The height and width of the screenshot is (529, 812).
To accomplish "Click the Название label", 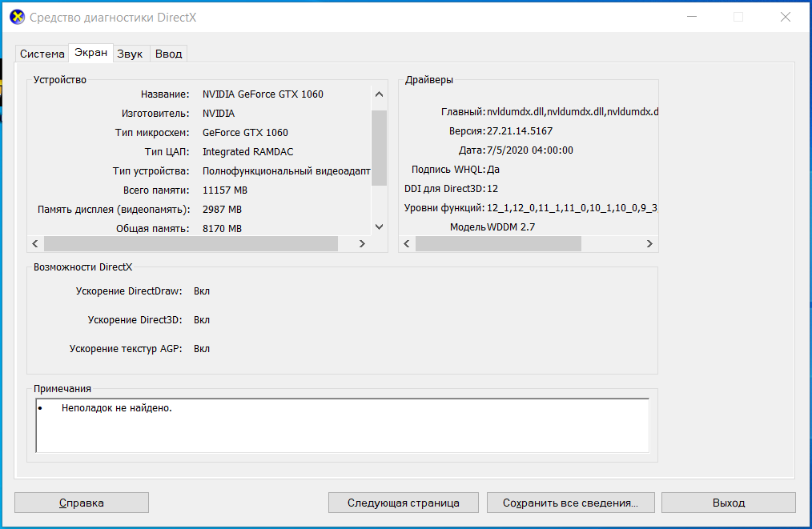I will click(x=165, y=94).
